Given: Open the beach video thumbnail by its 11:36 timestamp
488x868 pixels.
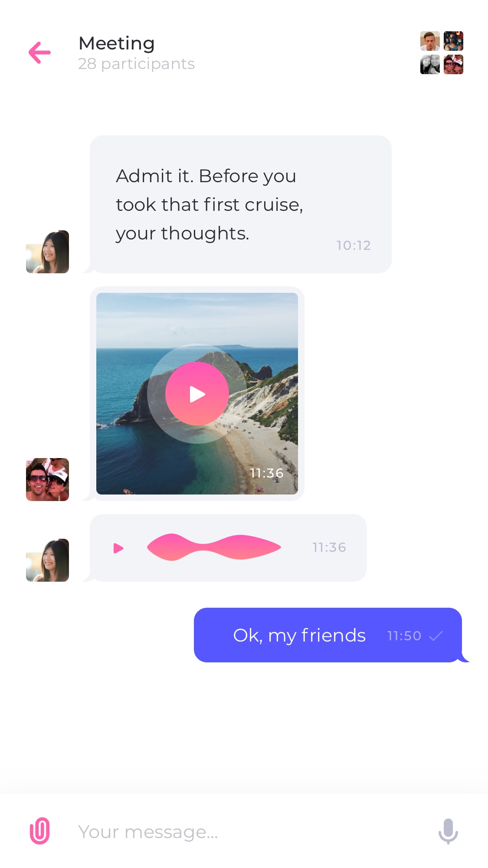Looking at the screenshot, I should 266,473.
